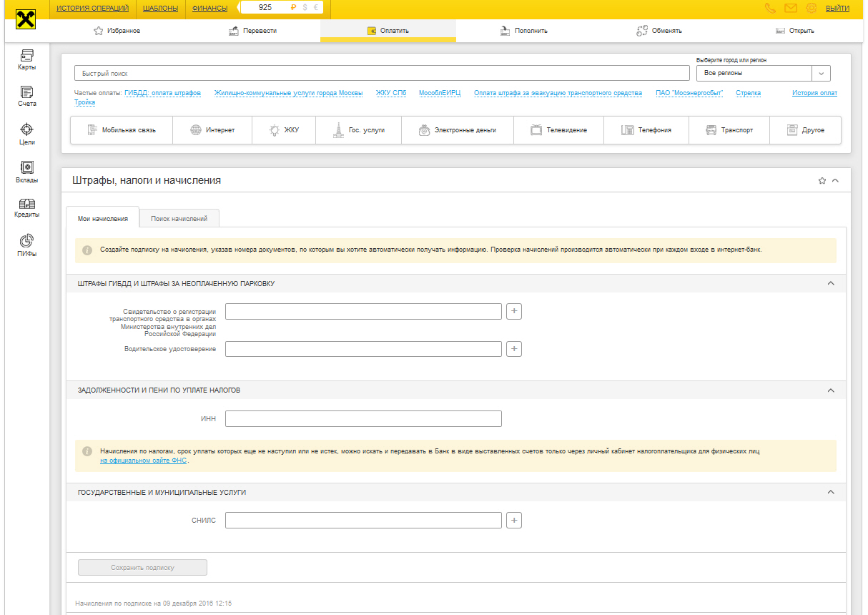Screen dimensions: 868x615
Task: Collapse Государственные и муниципальные услуги section
Action: coord(831,492)
